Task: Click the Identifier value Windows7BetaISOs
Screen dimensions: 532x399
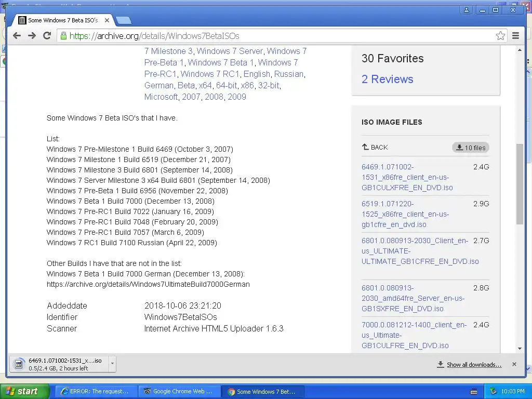Action: pyautogui.click(x=180, y=317)
